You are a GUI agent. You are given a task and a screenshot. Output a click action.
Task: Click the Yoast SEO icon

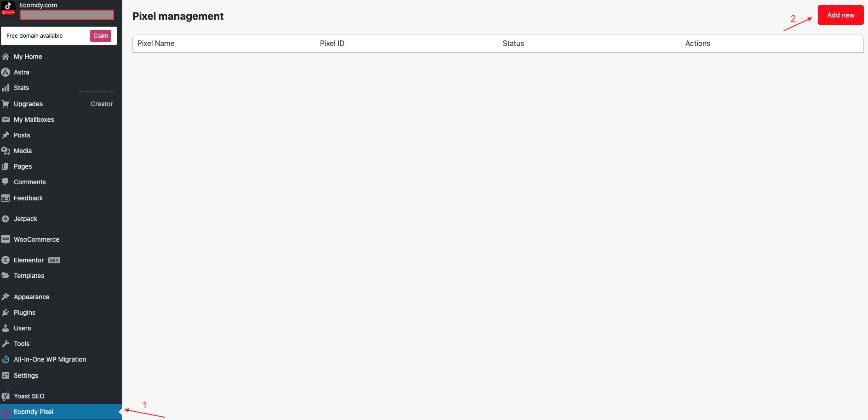6,396
